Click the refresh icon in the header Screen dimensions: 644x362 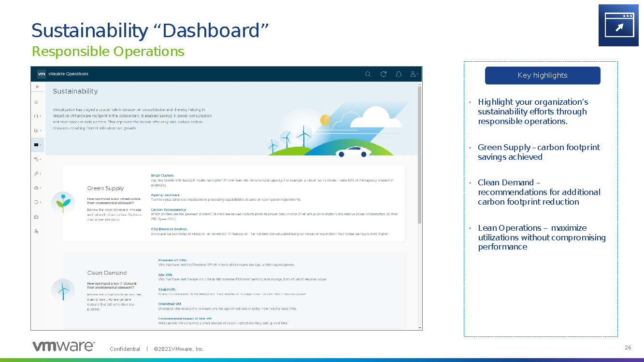pyautogui.click(x=383, y=74)
